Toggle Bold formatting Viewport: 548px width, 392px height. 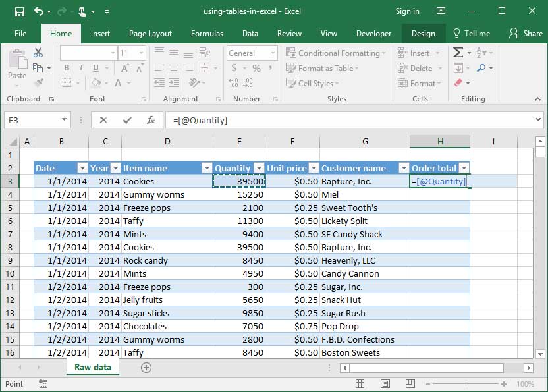click(x=67, y=68)
